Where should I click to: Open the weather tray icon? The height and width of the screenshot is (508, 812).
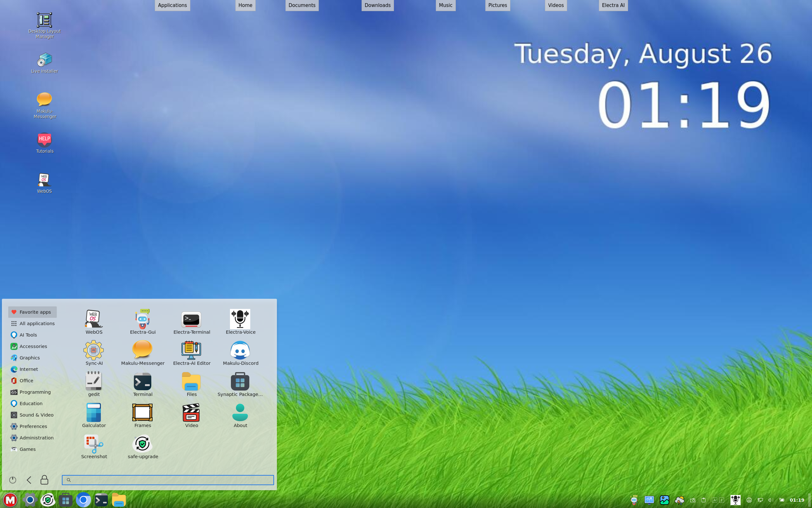[679, 500]
